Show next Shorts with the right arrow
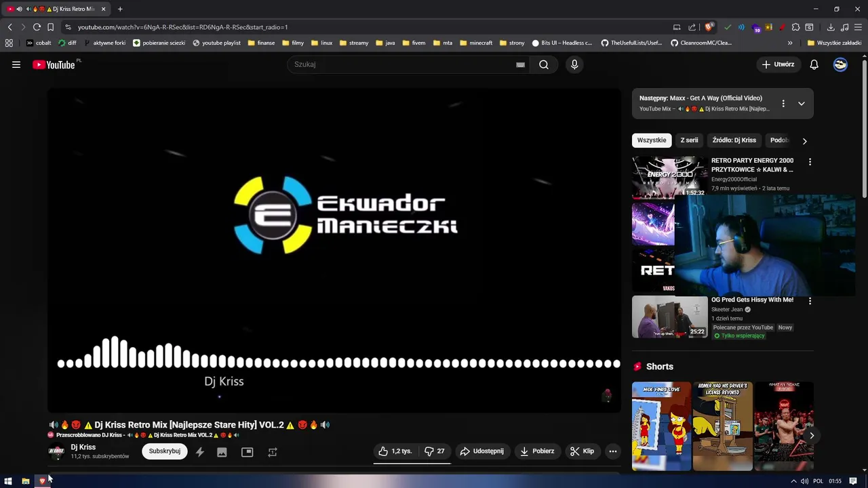Viewport: 868px width, 488px height. coord(811,436)
